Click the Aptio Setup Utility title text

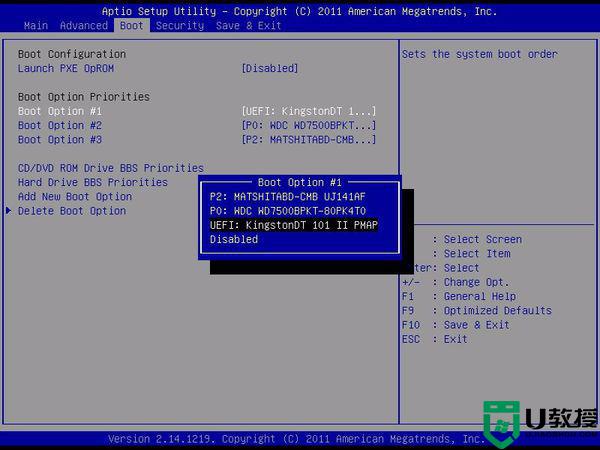click(300, 11)
